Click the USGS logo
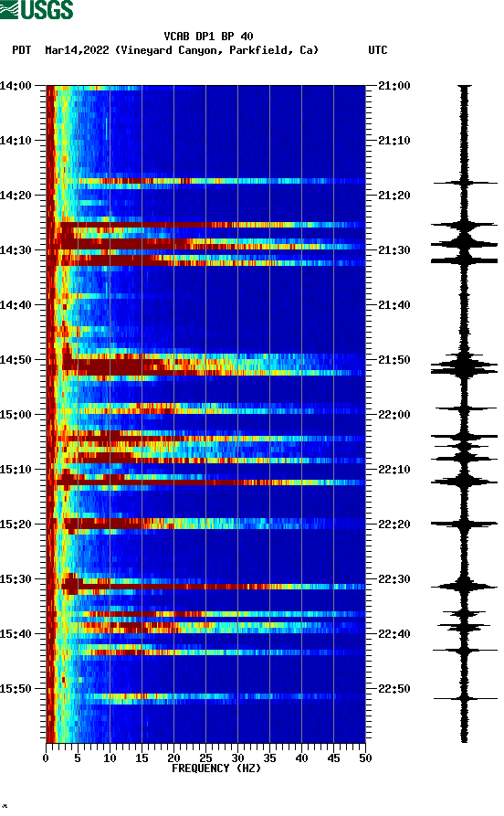 (37, 9)
